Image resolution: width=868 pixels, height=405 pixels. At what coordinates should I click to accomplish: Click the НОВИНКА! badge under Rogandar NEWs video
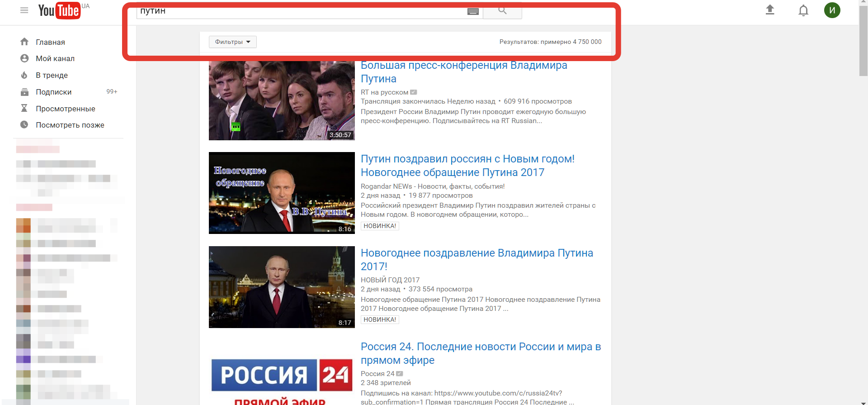click(380, 226)
